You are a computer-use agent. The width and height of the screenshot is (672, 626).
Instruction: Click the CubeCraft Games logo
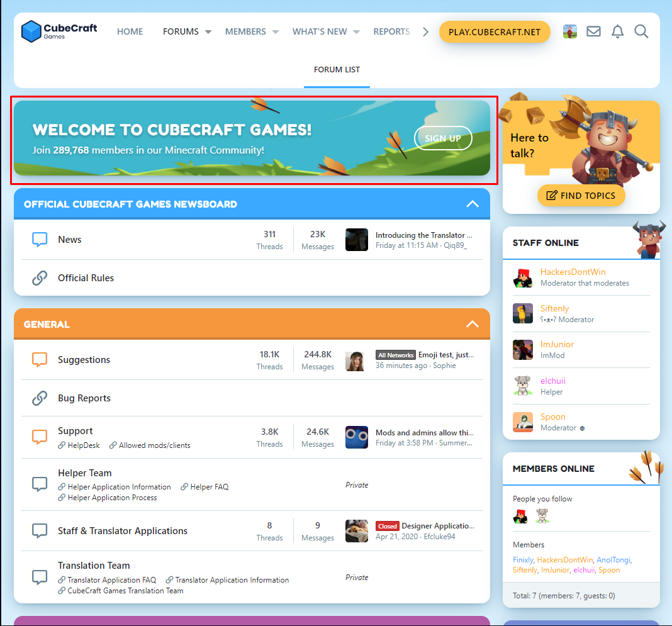coord(59,31)
